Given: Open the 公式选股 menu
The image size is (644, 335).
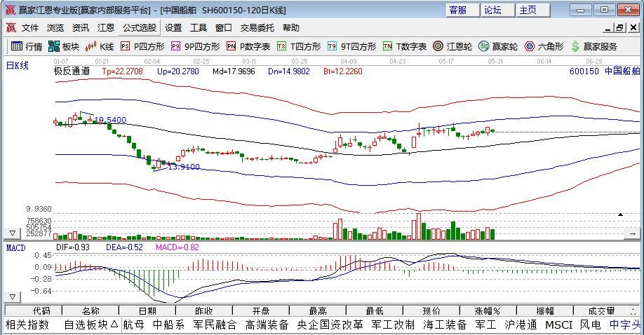Looking at the screenshot, I should click(140, 28).
